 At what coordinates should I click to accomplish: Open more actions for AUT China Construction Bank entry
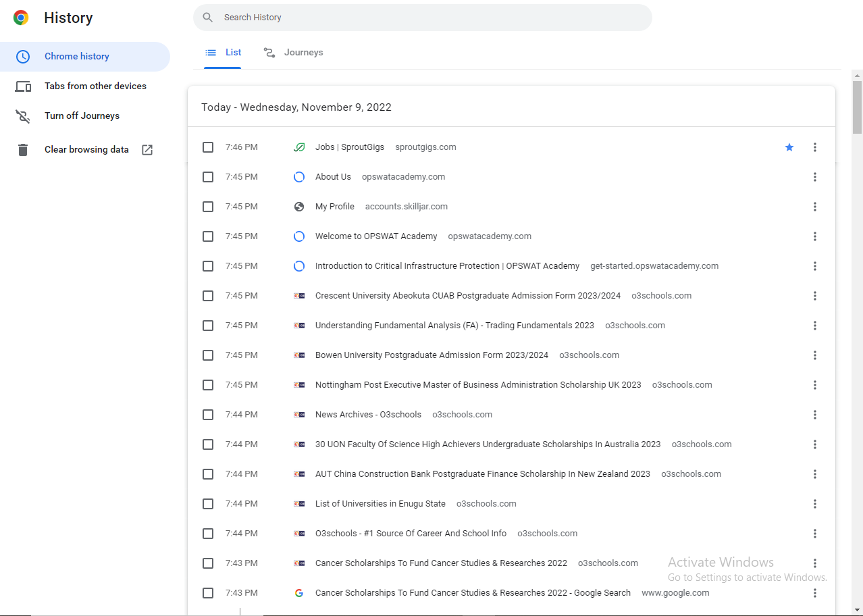[815, 474]
